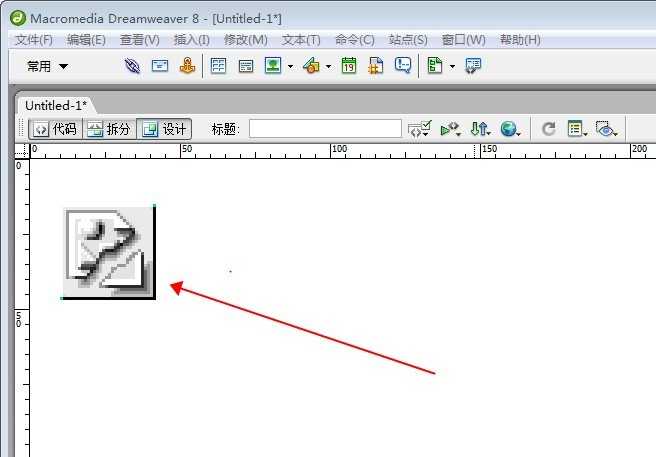Click the 标题 title input field
The width and height of the screenshot is (656, 457).
[x=325, y=129]
